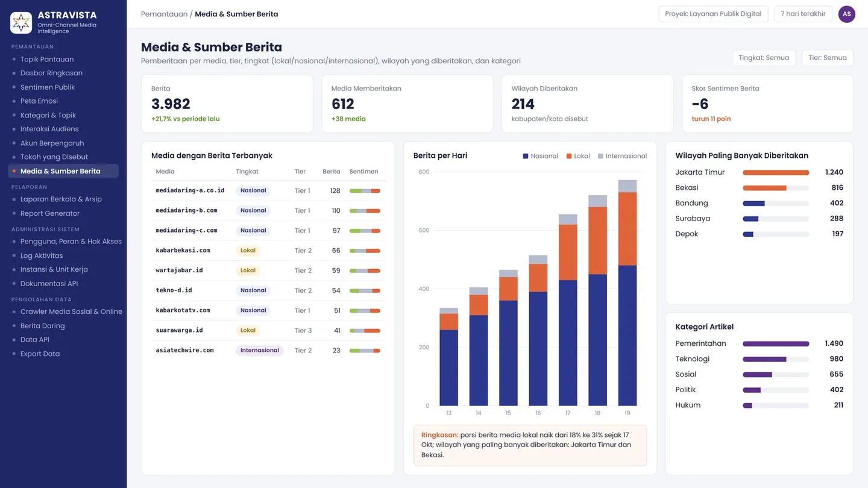Screen dimensions: 868x488
Task: Select the mediadaring-a.co.id row
Action: click(268, 190)
